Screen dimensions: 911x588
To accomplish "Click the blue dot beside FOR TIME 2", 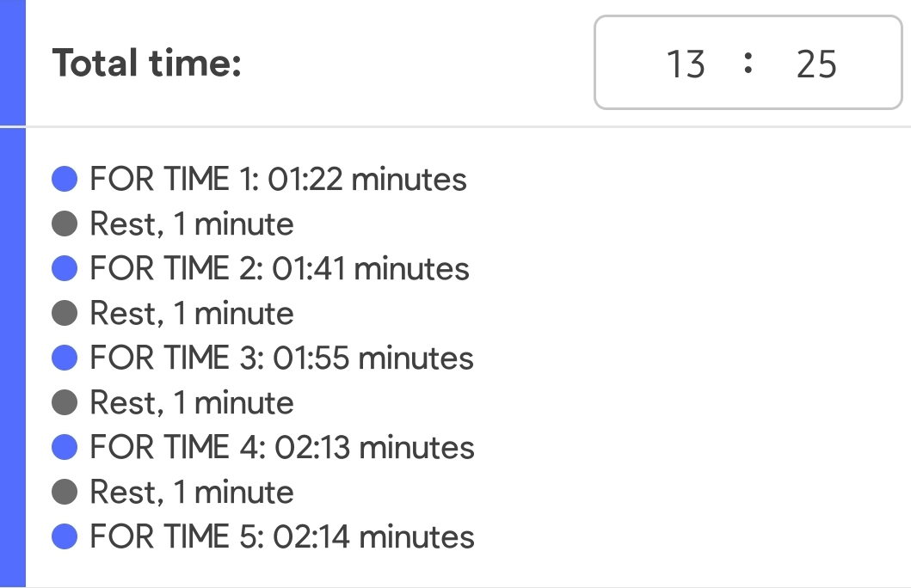I will (65, 268).
